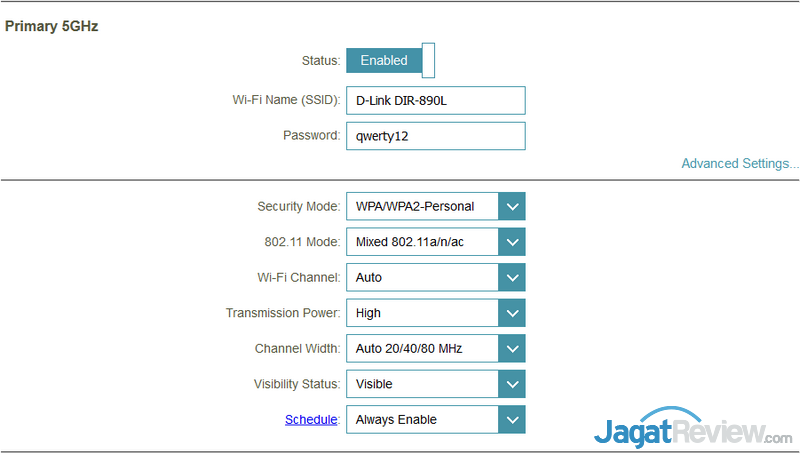The width and height of the screenshot is (800, 455).
Task: Open the Advanced Settings link
Action: [x=739, y=163]
